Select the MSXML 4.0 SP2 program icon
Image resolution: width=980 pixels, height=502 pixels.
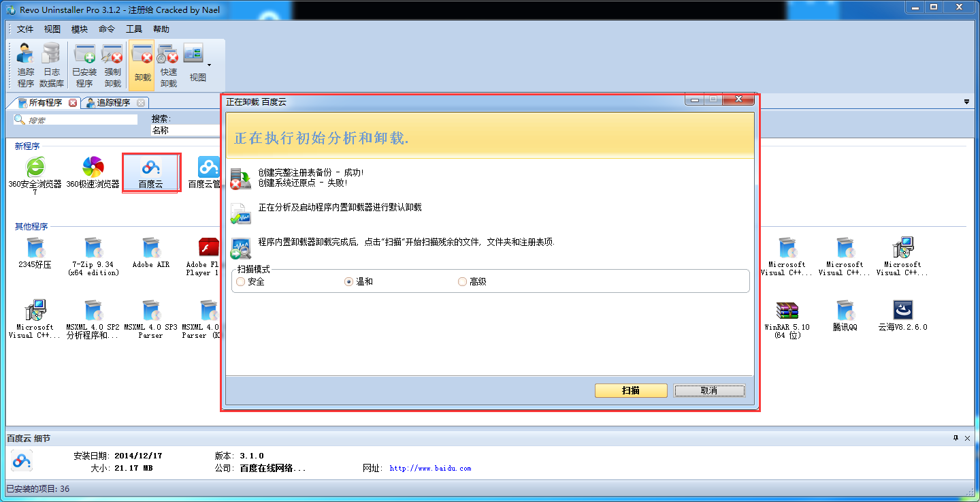point(93,319)
